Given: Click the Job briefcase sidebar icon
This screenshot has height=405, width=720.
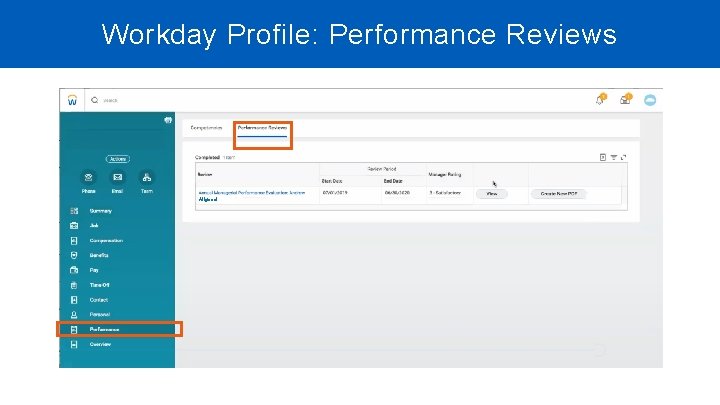Looking at the screenshot, I should click(74, 225).
